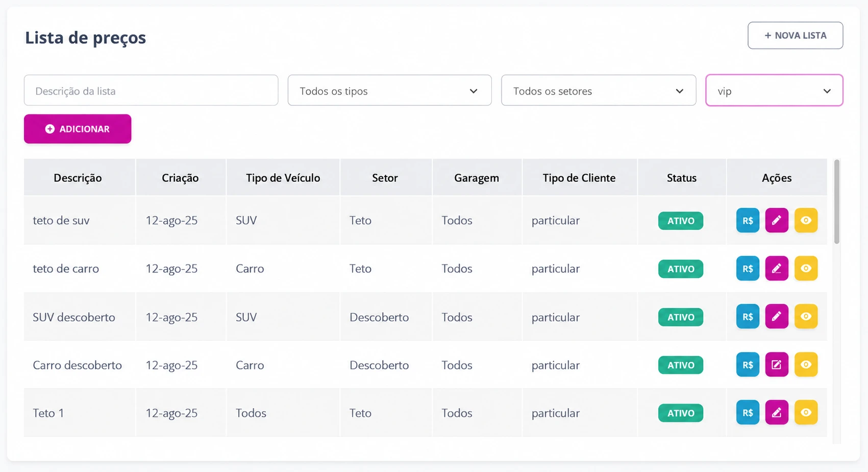View Teto 1 with eye icon
868x472 pixels.
[806, 413]
